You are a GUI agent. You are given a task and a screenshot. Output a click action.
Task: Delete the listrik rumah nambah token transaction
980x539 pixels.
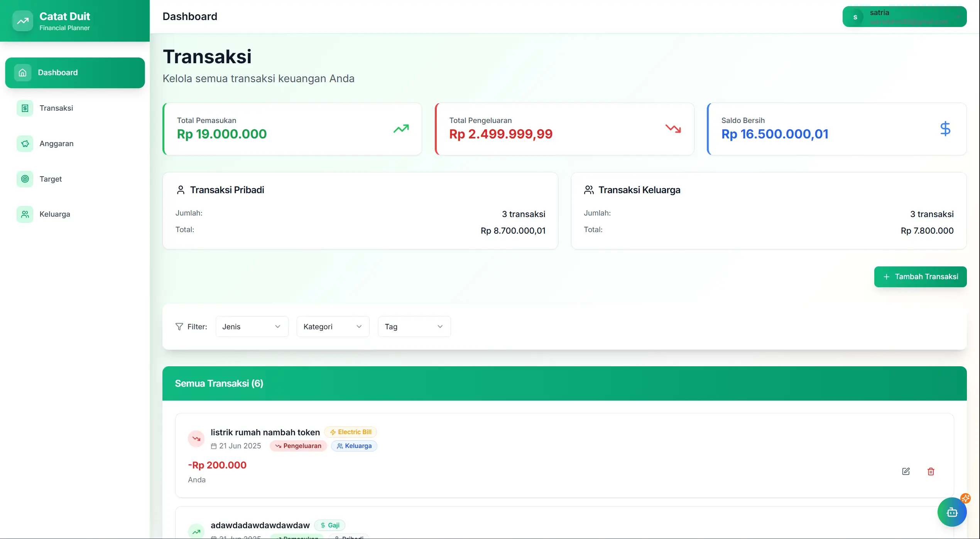(x=931, y=471)
